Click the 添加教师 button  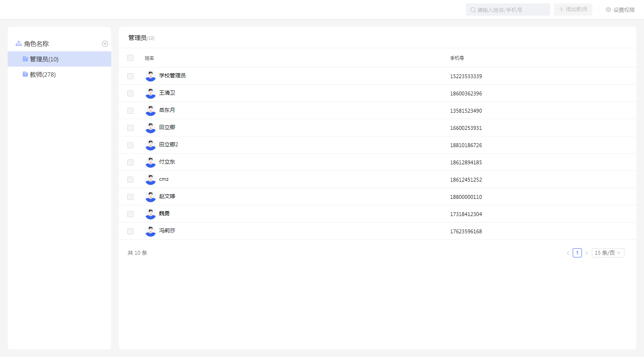(573, 10)
